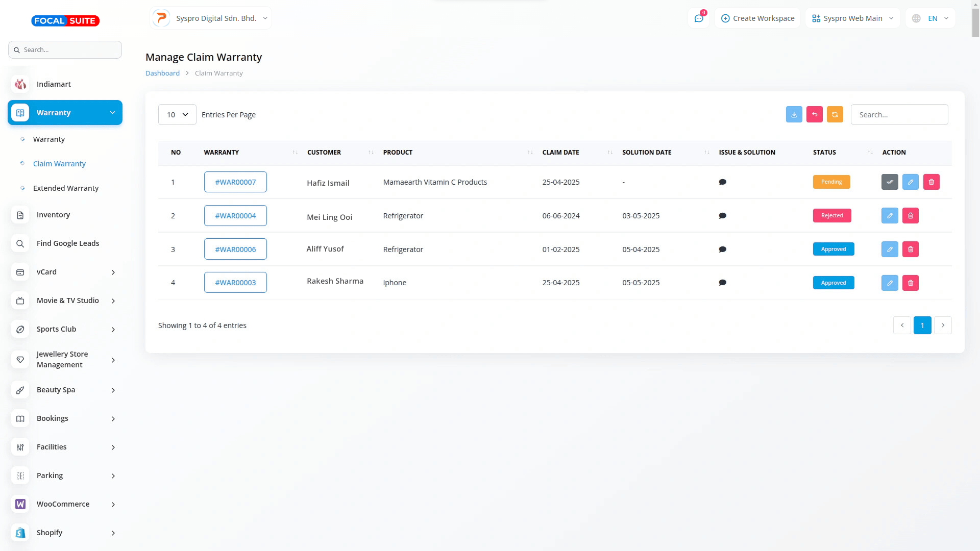Click the orange refresh icon
980x551 pixels.
(835, 115)
